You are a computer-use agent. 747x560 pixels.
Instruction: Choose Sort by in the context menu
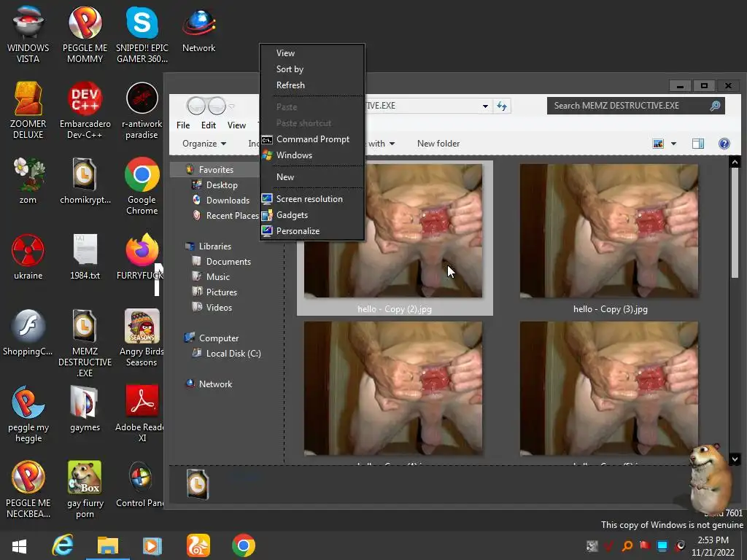point(312,69)
